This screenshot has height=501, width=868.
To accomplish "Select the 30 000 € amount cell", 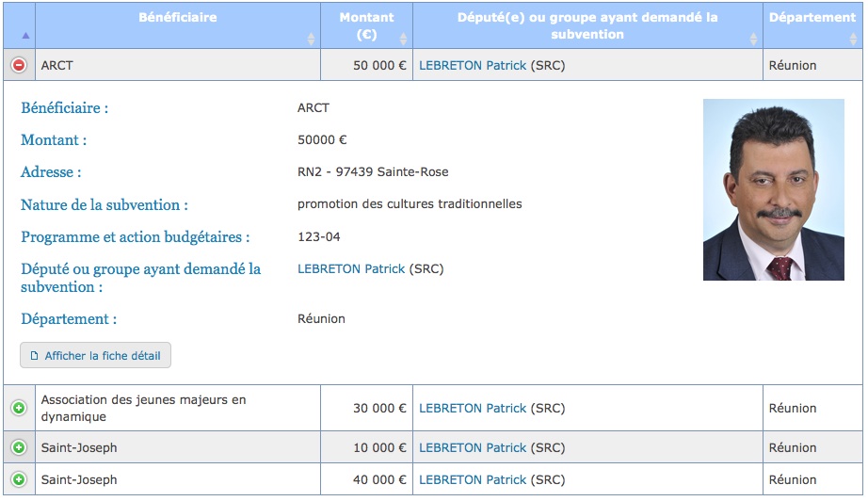I will (366, 408).
